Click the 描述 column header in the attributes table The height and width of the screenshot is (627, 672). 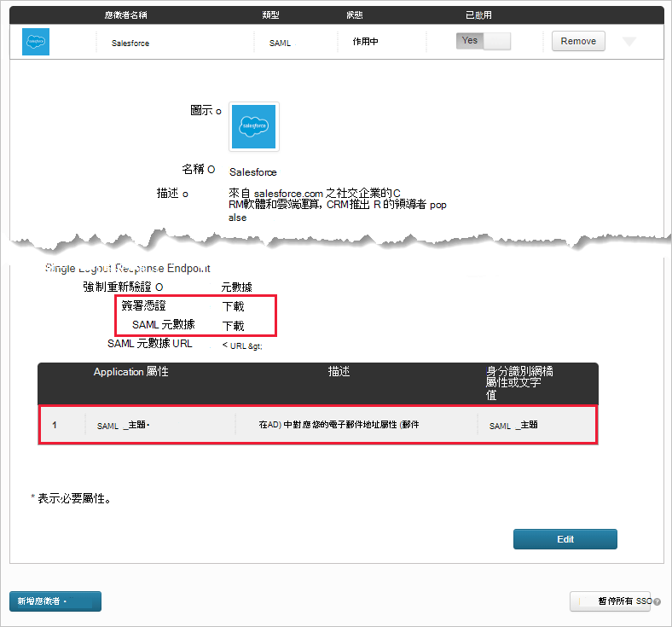pyautogui.click(x=339, y=371)
